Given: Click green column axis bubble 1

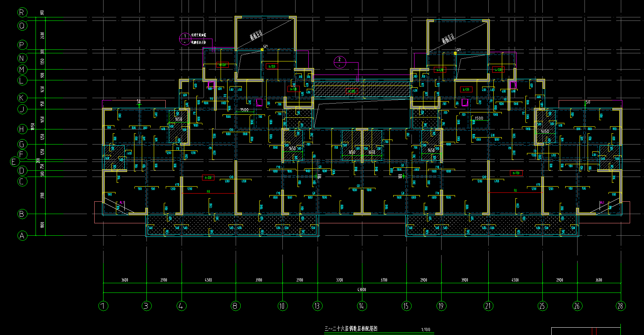Looking at the screenshot, I should pos(103,306).
